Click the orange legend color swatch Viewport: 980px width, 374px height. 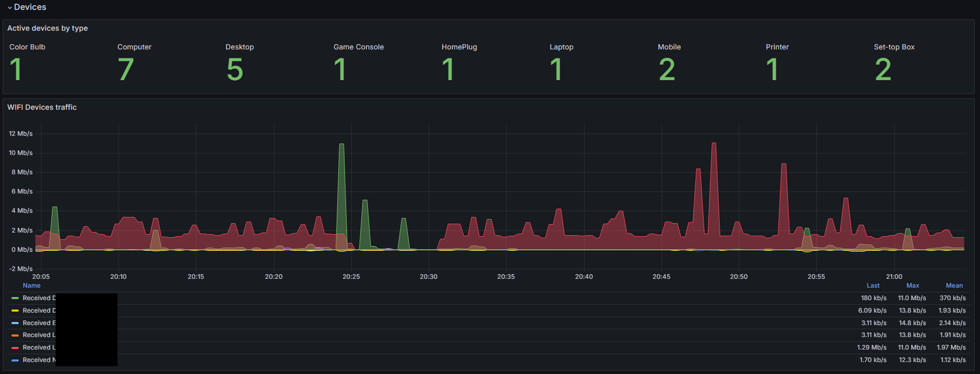click(x=15, y=335)
